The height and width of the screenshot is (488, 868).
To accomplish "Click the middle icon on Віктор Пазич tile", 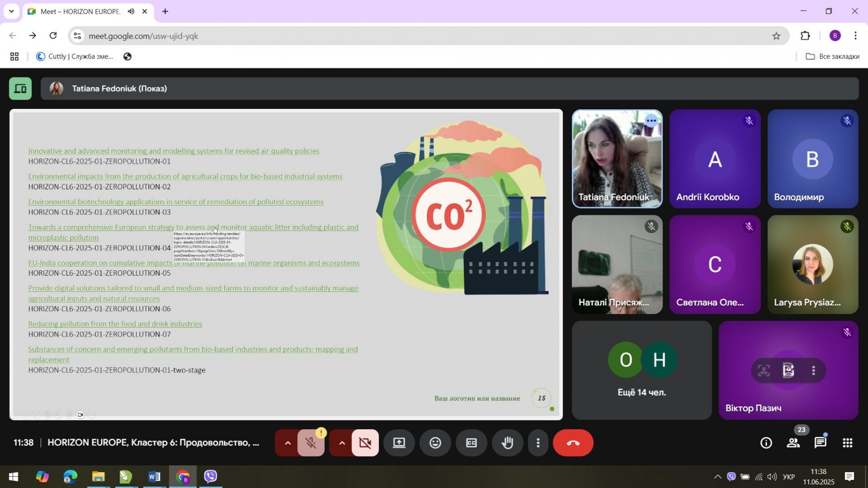I will tap(788, 370).
